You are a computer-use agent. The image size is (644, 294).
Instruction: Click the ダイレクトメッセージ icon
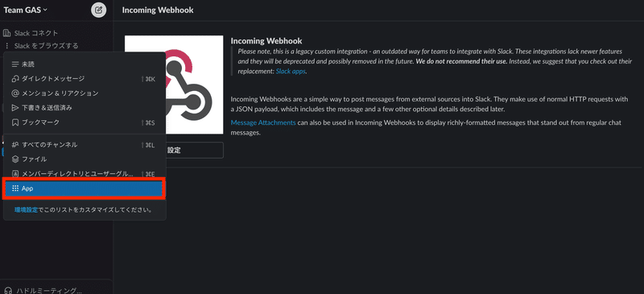pyautogui.click(x=15, y=79)
